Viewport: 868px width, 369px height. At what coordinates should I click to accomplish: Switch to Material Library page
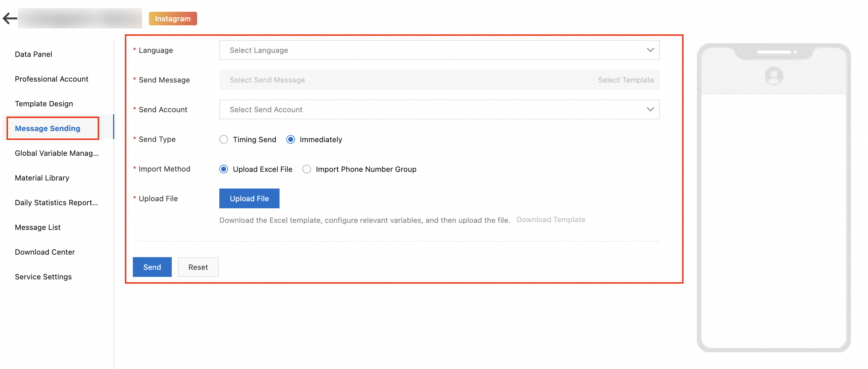42,178
